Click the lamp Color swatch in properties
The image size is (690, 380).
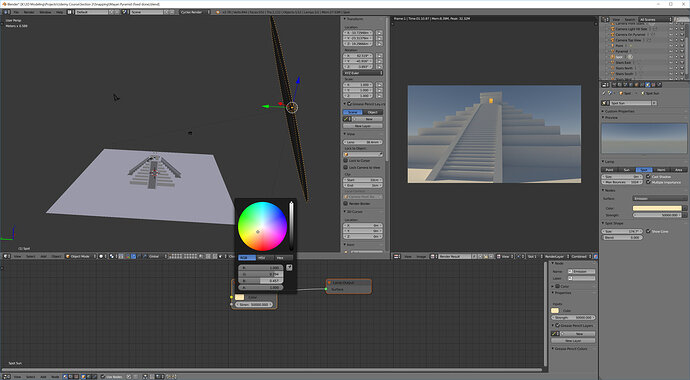[657, 208]
